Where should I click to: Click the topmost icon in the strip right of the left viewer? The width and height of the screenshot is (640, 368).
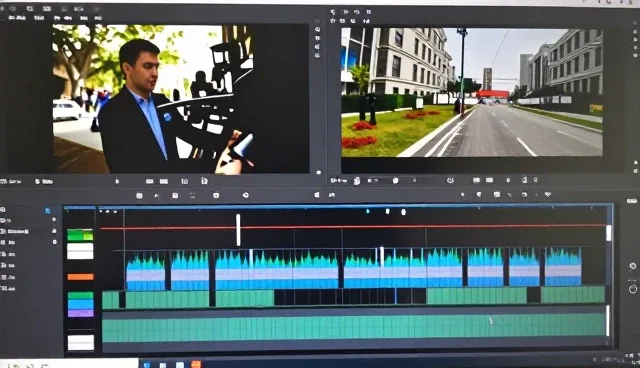[x=318, y=29]
